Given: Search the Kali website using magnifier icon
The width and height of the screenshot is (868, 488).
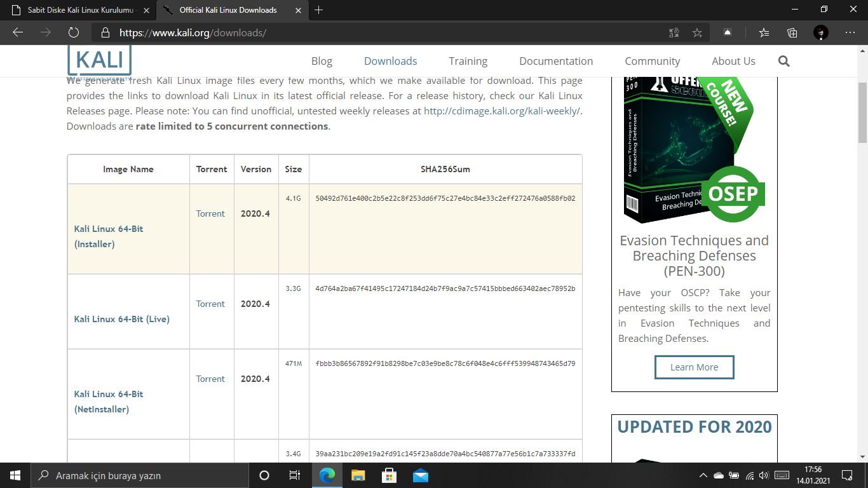Looking at the screenshot, I should click(783, 61).
